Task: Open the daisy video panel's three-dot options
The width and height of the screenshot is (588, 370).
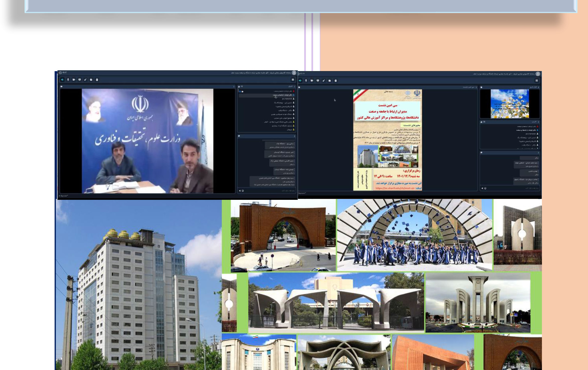Action: coord(538,87)
